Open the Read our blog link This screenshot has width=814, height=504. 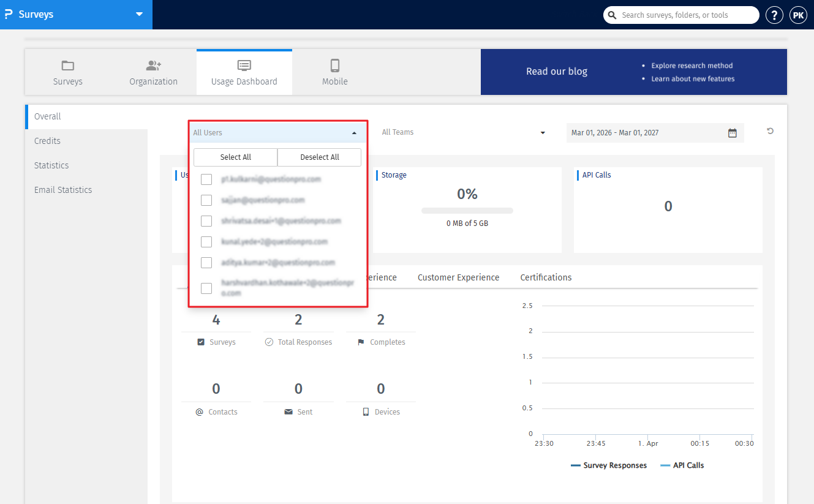coord(556,71)
